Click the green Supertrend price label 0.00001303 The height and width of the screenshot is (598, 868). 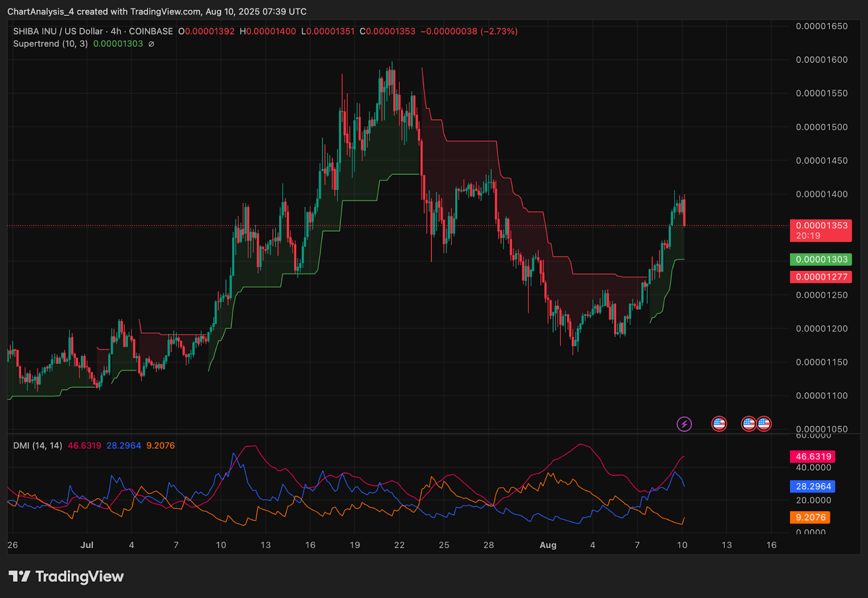tap(820, 259)
